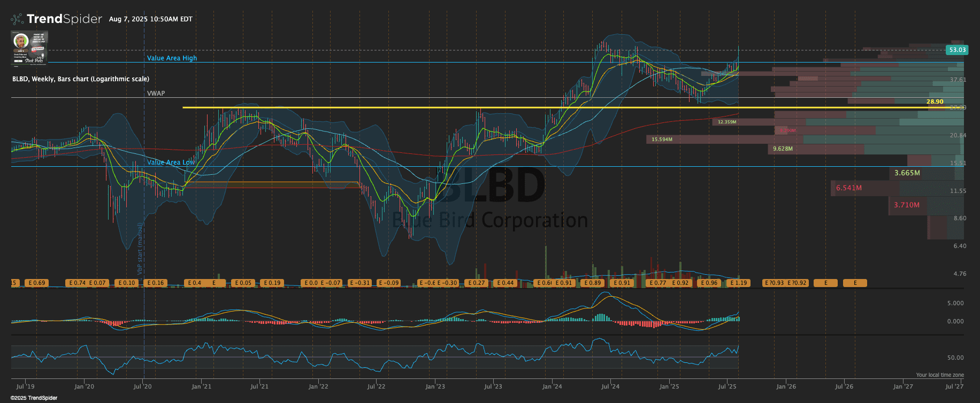Viewport: 980px width, 403px height.
Task: Select the estimated E ?0.92 earnings marker
Action: (797, 283)
